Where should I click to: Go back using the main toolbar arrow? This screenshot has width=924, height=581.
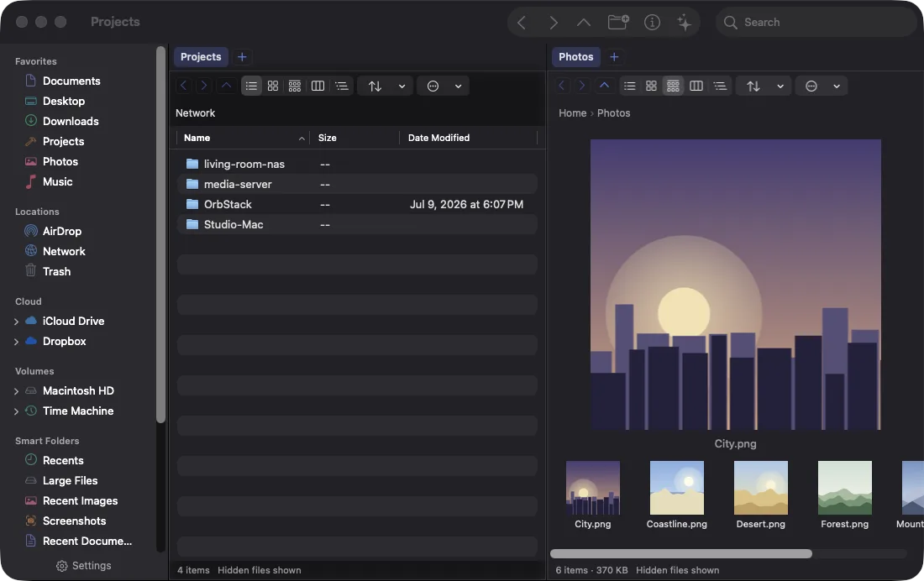(522, 23)
